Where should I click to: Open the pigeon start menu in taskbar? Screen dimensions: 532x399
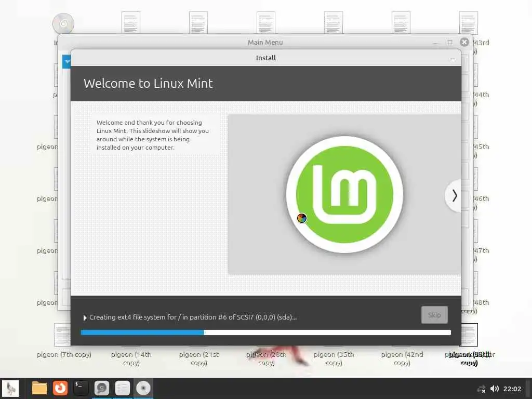(10, 388)
